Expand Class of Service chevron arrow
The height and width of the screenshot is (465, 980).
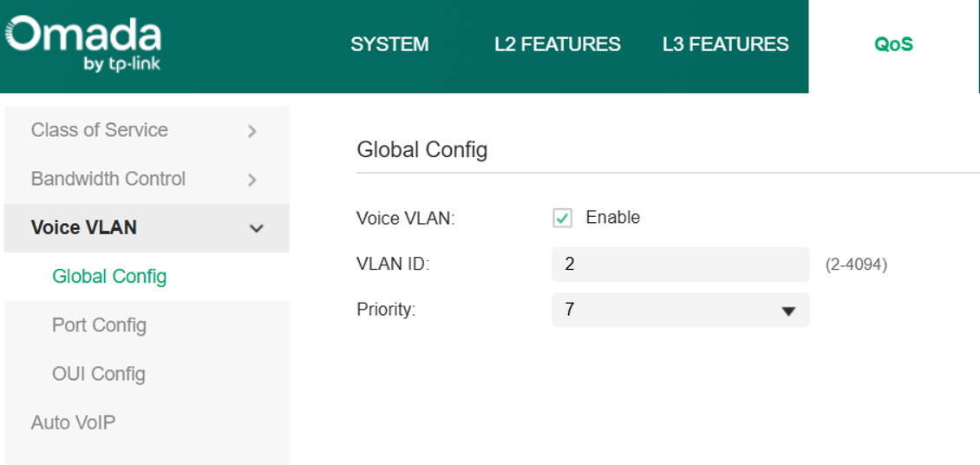coord(252,131)
